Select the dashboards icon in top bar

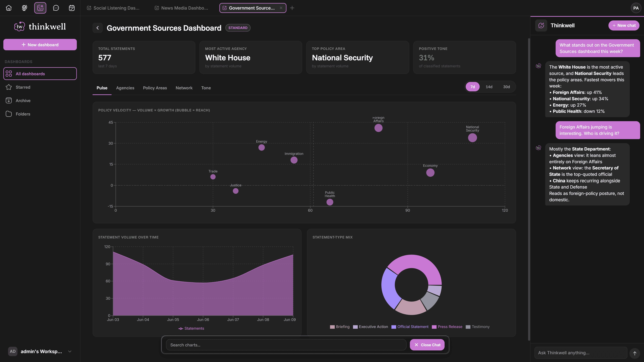point(40,8)
